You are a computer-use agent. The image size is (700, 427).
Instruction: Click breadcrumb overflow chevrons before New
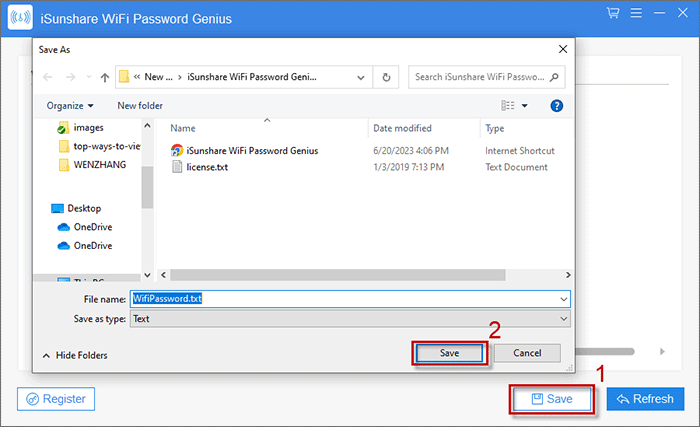[137, 77]
